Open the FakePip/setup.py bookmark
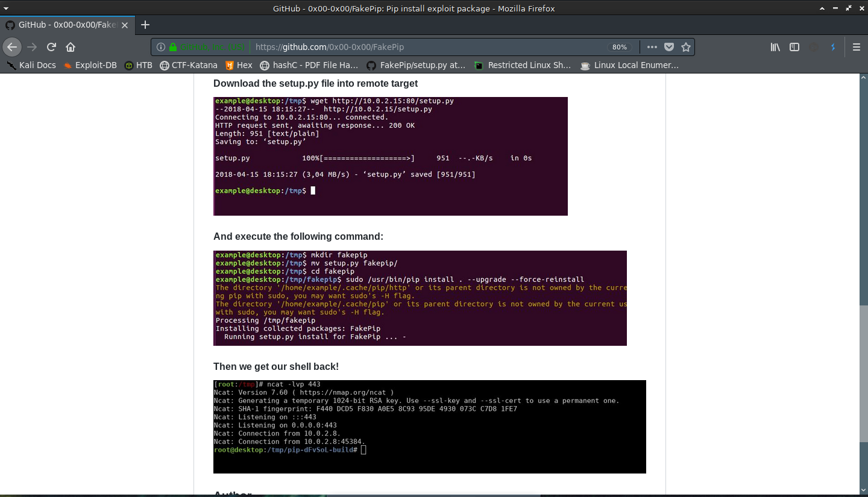The image size is (868, 497). click(x=416, y=65)
